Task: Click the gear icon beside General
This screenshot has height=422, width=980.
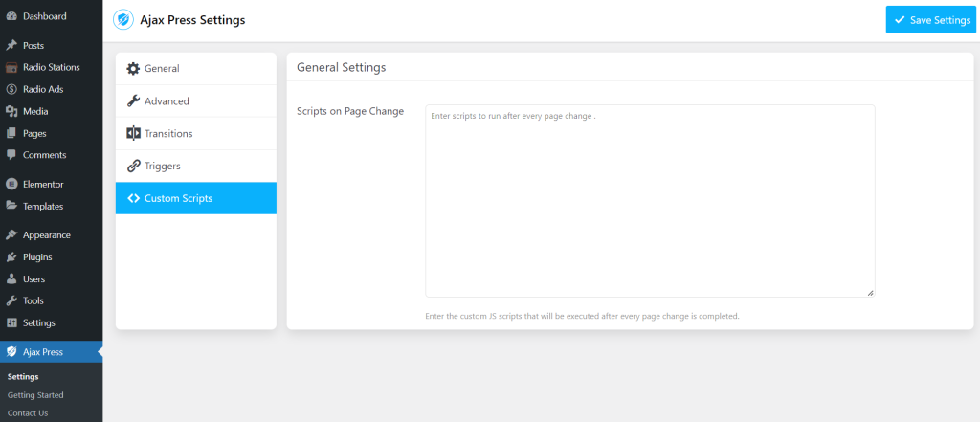Action: point(133,69)
